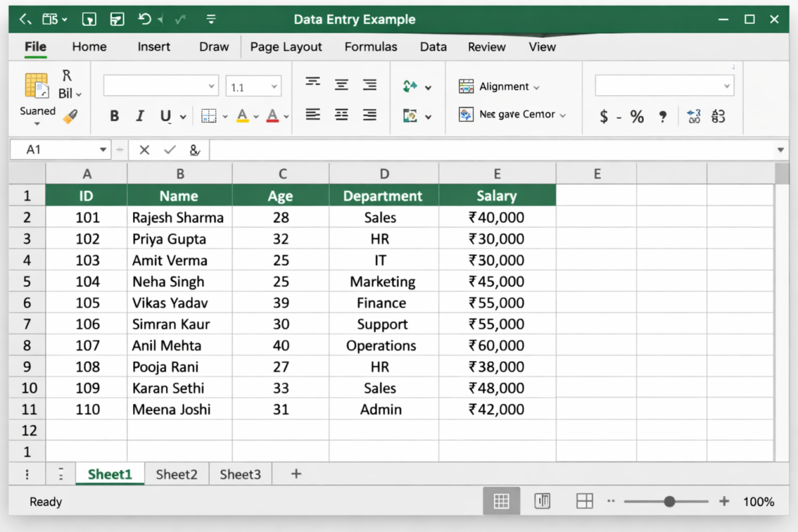The height and width of the screenshot is (532, 798).
Task: Click the percent style icon
Action: (x=637, y=117)
